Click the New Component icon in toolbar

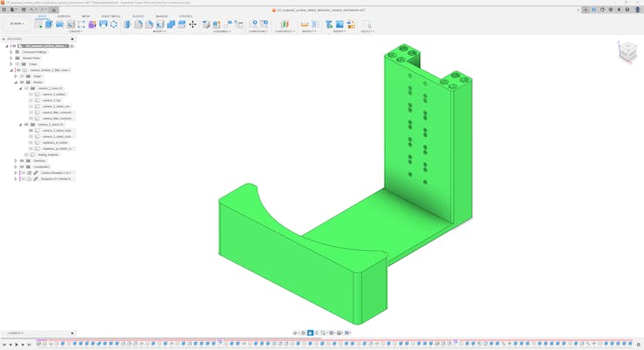38,24
